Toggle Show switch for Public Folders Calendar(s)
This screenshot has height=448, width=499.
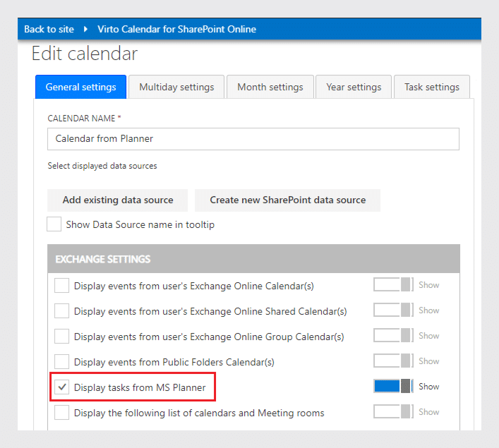pyautogui.click(x=393, y=361)
